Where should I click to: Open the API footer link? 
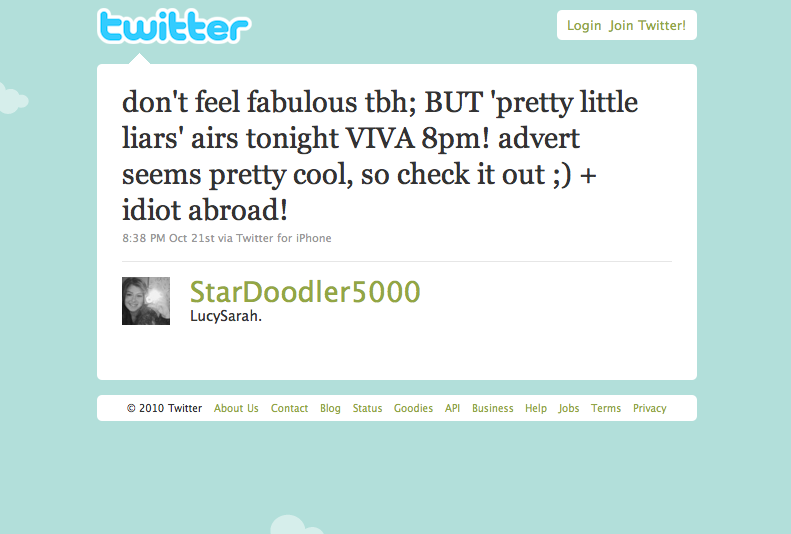[x=452, y=408]
